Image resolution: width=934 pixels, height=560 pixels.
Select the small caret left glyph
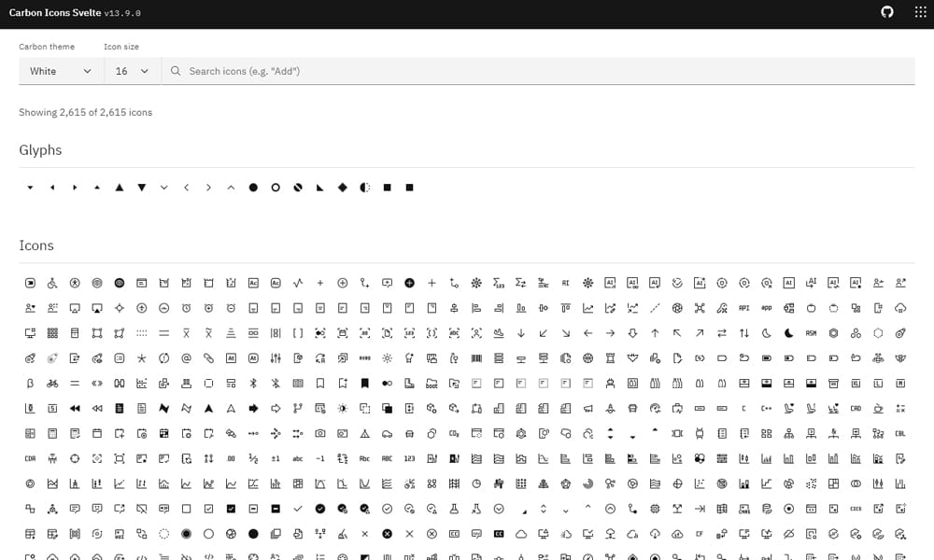coord(52,188)
